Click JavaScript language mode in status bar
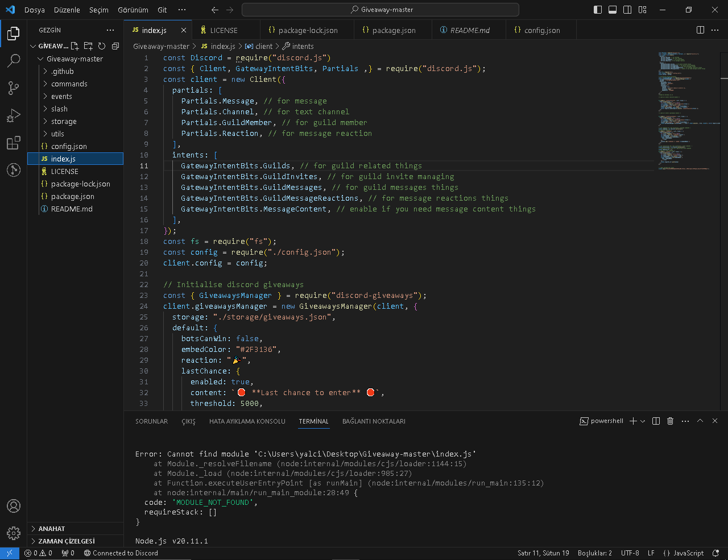Image resolution: width=728 pixels, height=560 pixels. tap(688, 553)
